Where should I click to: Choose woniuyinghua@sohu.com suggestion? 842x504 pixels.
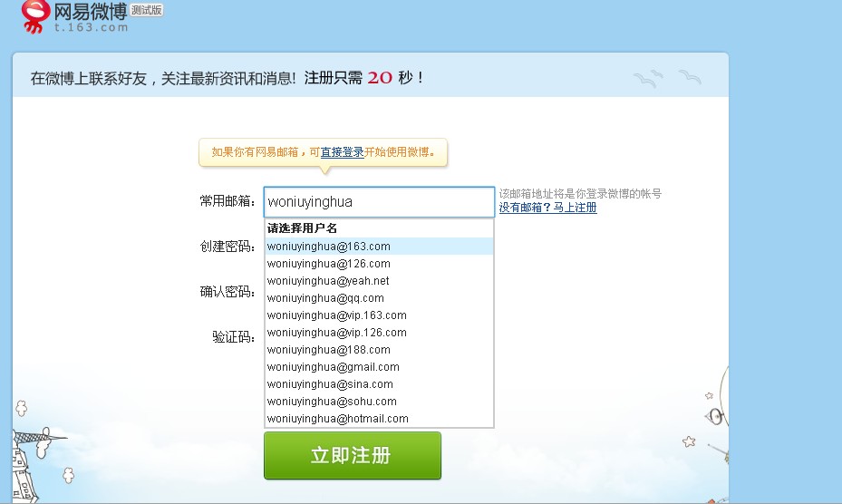point(379,401)
